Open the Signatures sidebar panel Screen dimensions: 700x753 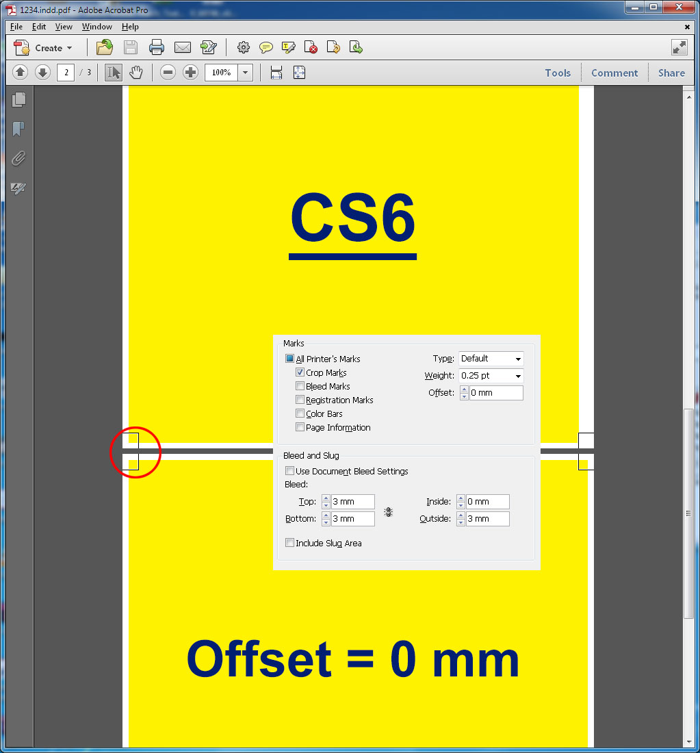18,188
